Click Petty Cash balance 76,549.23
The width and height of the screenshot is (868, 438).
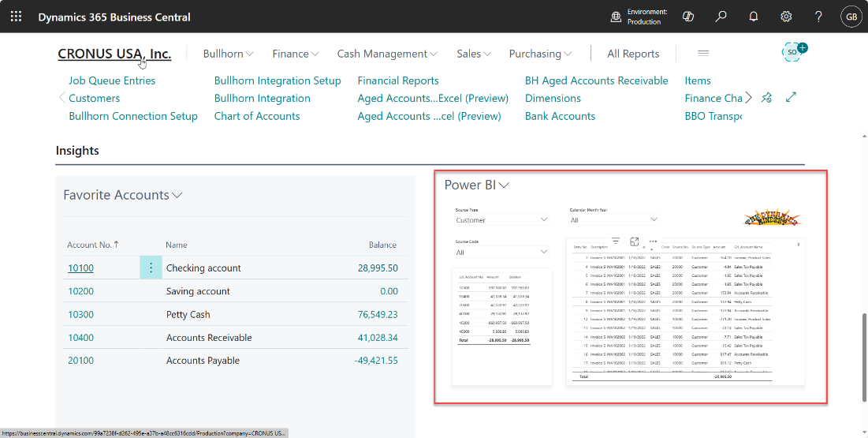(x=378, y=314)
